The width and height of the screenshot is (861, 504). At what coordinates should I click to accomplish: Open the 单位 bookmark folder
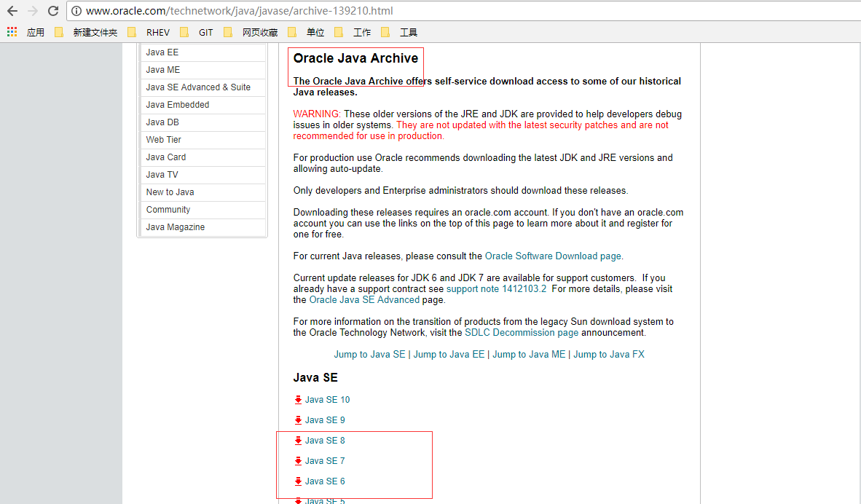[307, 32]
